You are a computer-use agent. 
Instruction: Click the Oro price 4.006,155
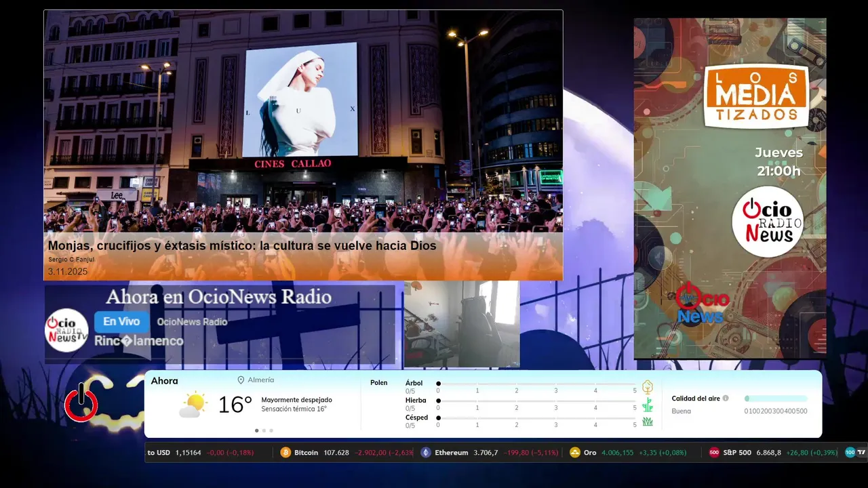[x=618, y=452]
